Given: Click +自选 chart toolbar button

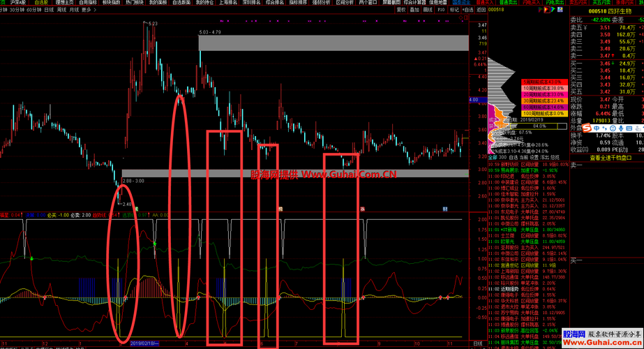Looking at the screenshot, I should tap(467, 10).
